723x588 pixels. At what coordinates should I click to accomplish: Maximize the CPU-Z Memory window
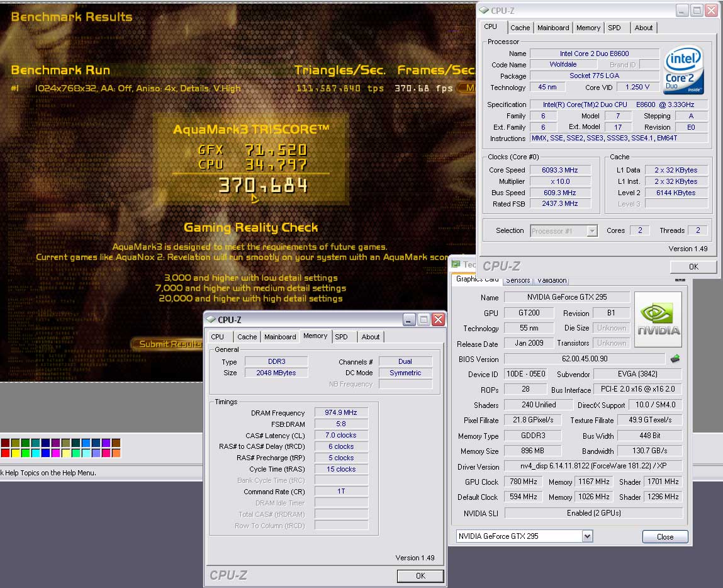(423, 319)
